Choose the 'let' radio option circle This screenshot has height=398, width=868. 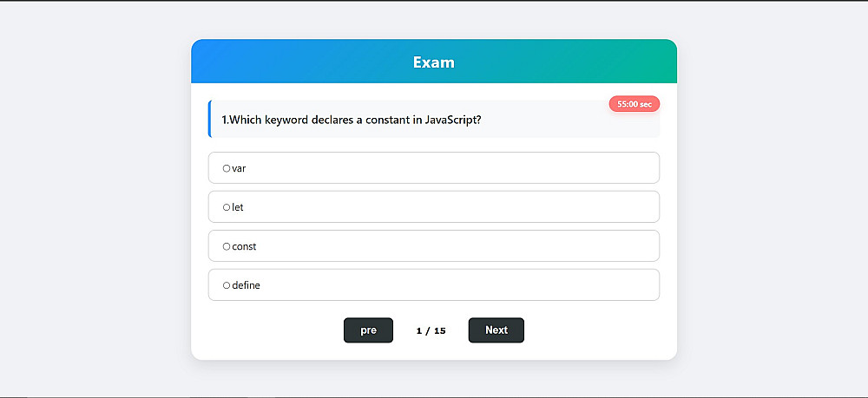click(x=227, y=207)
